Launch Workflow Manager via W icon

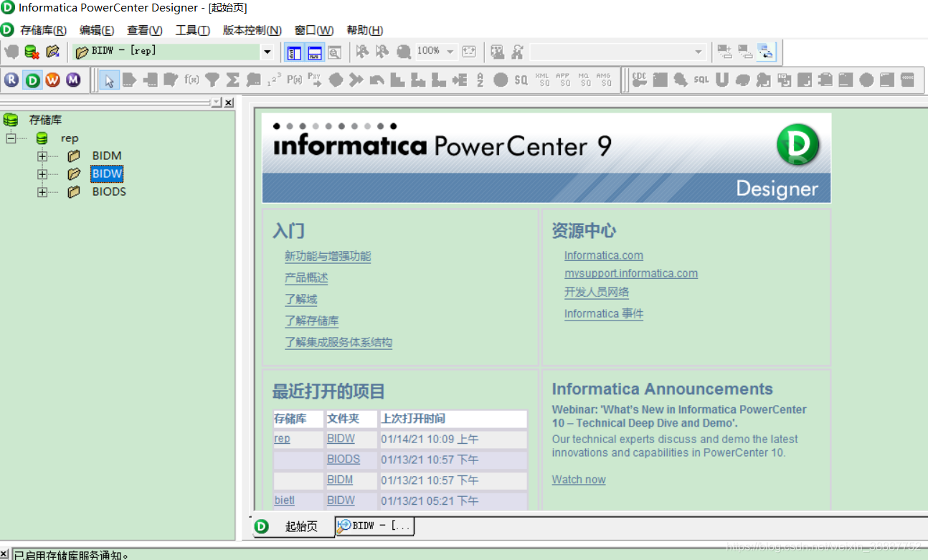(53, 80)
